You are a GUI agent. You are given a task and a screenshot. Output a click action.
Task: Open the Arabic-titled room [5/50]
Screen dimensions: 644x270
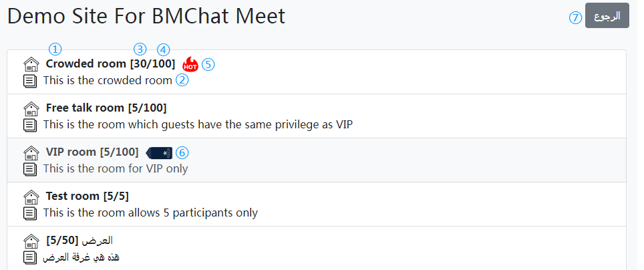[79, 240]
